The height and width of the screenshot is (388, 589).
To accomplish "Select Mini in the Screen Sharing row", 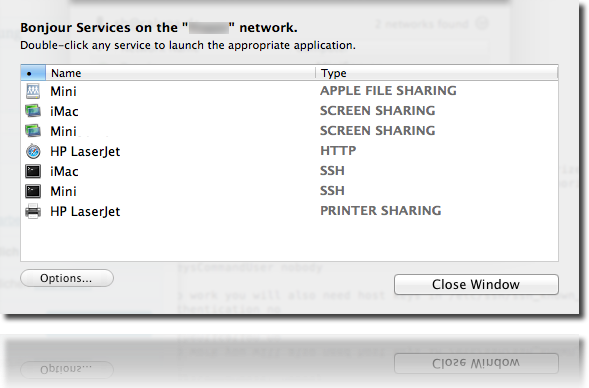I will pyautogui.click(x=63, y=131).
